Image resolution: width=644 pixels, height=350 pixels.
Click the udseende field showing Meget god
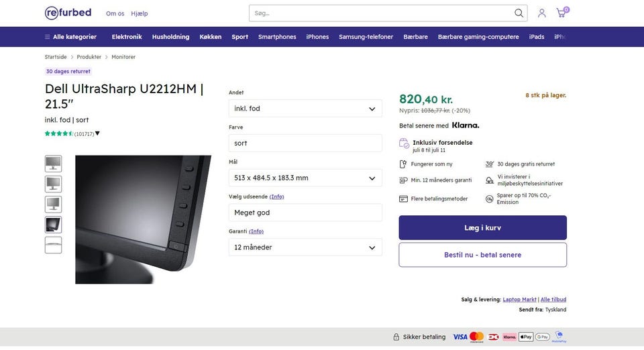(x=305, y=213)
